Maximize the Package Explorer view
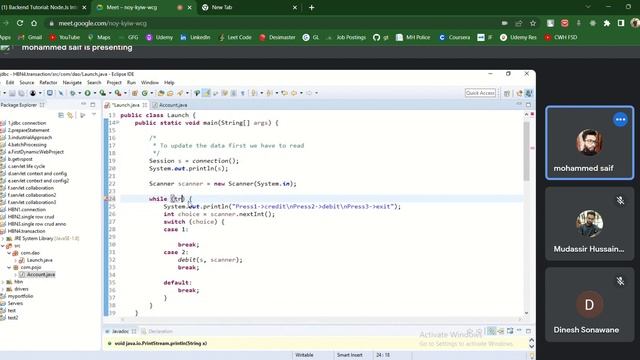This screenshot has height=360, width=640. pos(93,104)
